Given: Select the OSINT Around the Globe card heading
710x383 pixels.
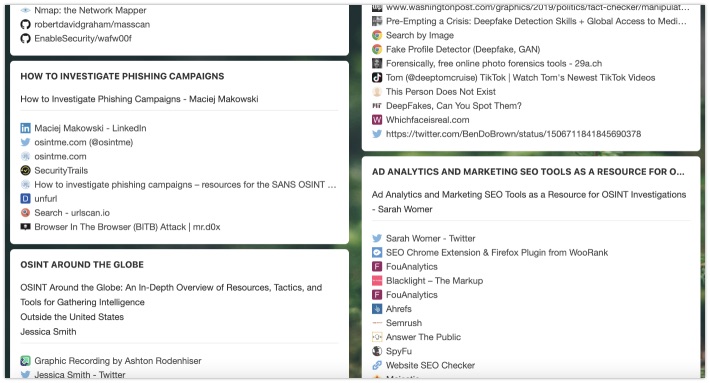Looking at the screenshot, I should (x=82, y=264).
